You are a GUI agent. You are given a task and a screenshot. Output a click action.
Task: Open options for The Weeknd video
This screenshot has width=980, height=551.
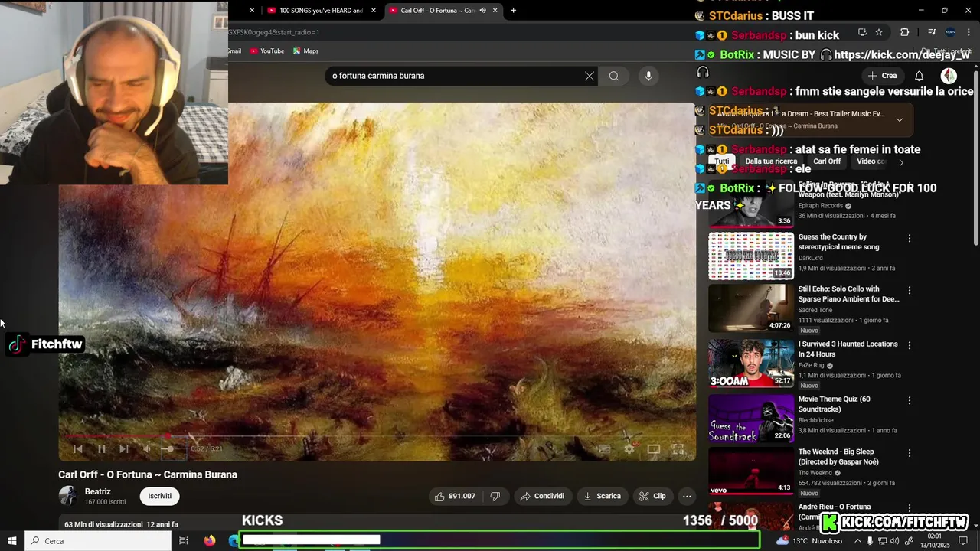coord(910,453)
